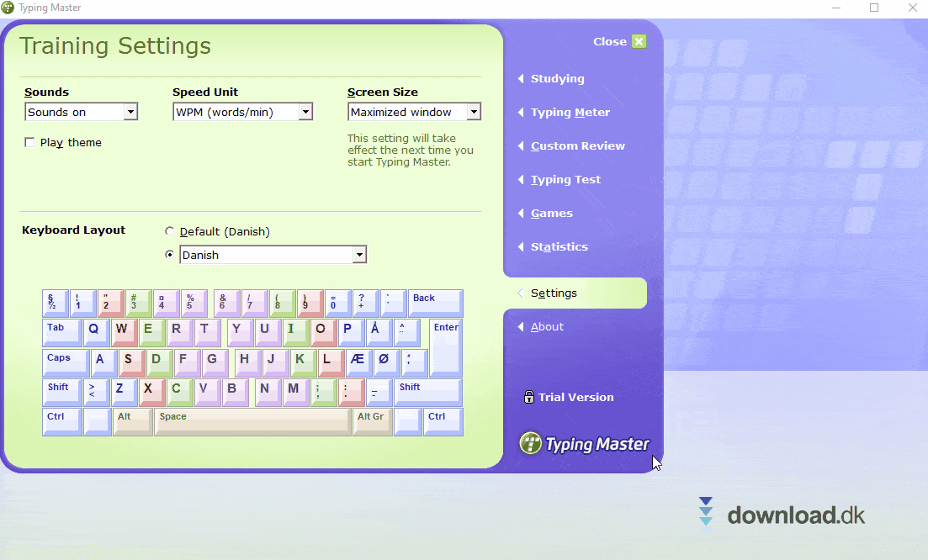Click the Close text link
This screenshot has height=560, width=928.
[610, 41]
